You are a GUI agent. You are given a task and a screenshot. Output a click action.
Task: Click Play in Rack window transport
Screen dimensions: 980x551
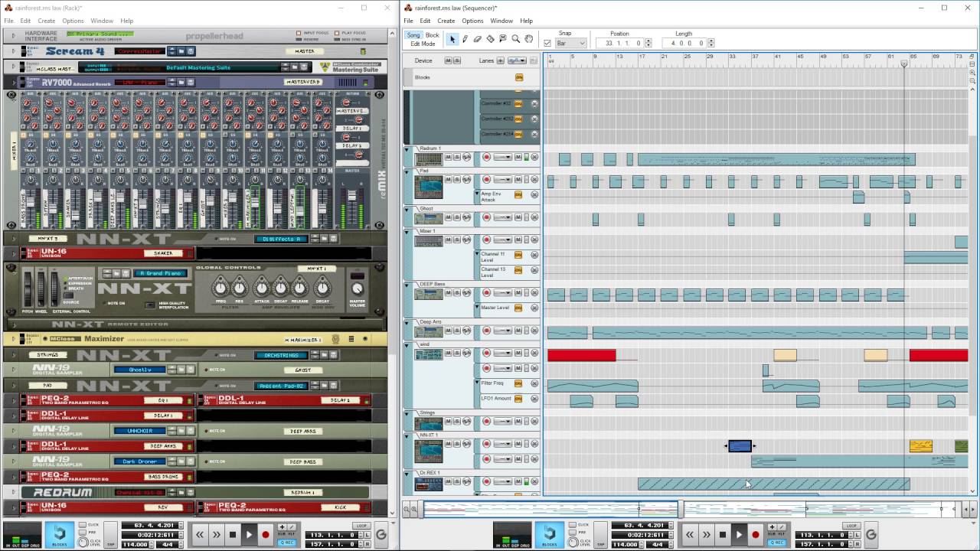[249, 535]
